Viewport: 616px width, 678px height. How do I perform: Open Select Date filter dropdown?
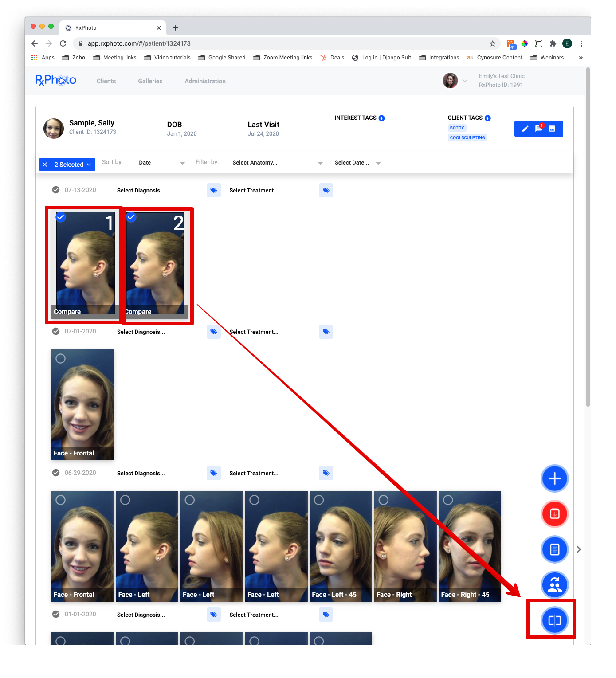(x=358, y=163)
